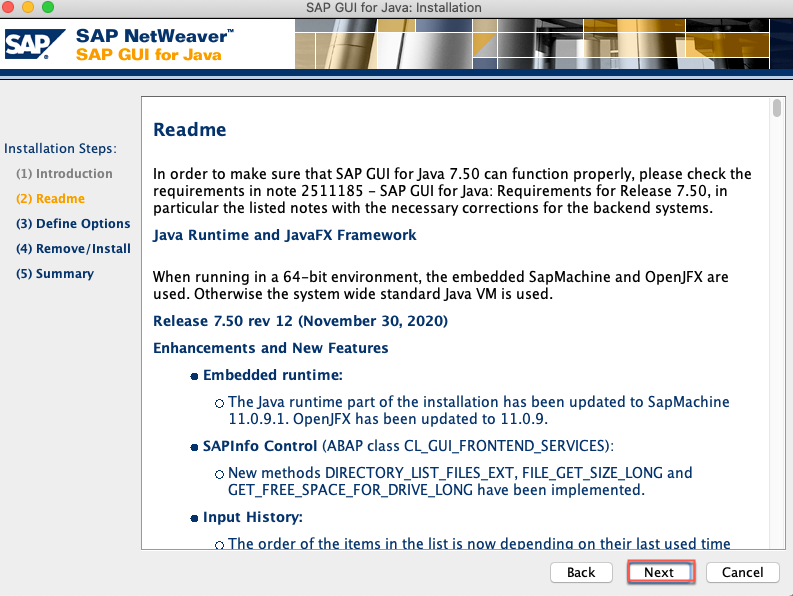Click the SAP NetWeaver banner title
This screenshot has height=596, width=793.
155,36
